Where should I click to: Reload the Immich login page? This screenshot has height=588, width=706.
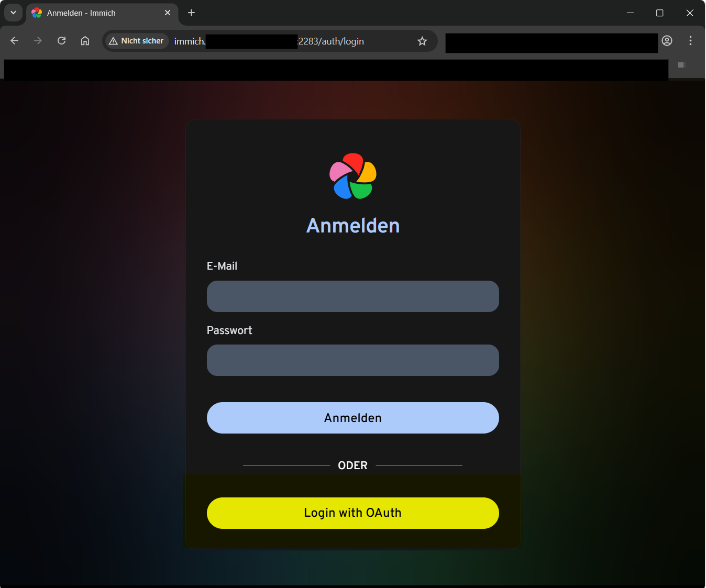(61, 41)
